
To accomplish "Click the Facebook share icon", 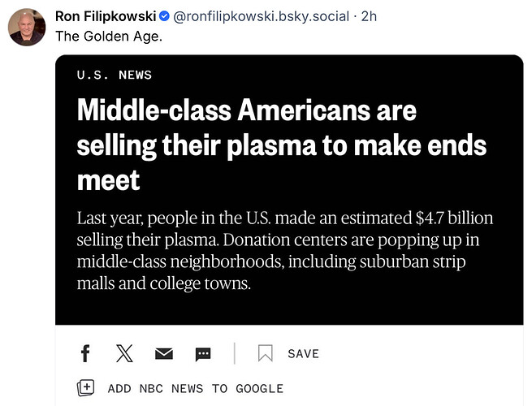I will (84, 353).
